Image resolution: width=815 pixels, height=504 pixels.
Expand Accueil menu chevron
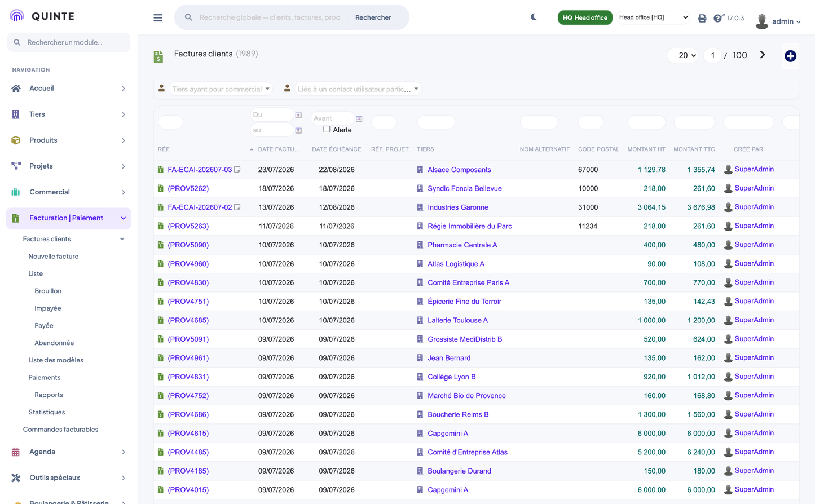pos(124,89)
